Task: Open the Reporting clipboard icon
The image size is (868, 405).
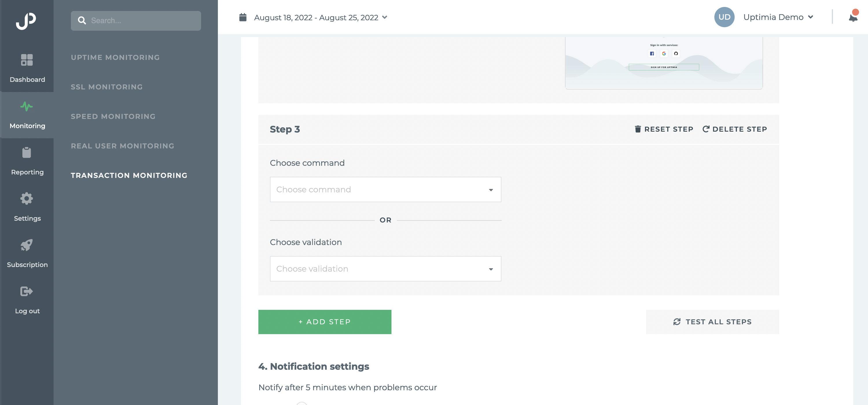Action: coord(27,153)
